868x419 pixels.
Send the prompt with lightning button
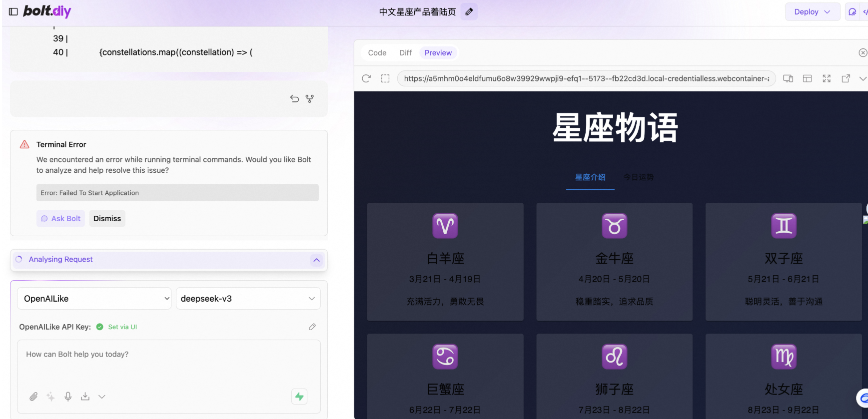(299, 397)
